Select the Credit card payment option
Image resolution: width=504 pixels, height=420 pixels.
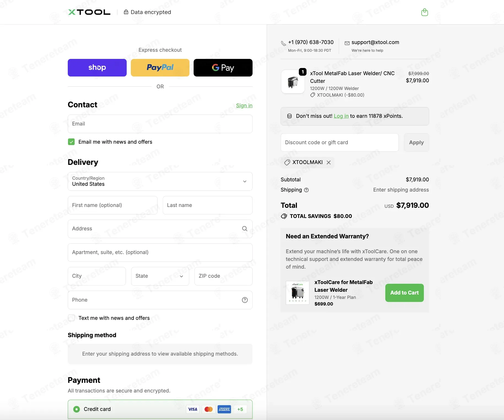[x=77, y=409]
